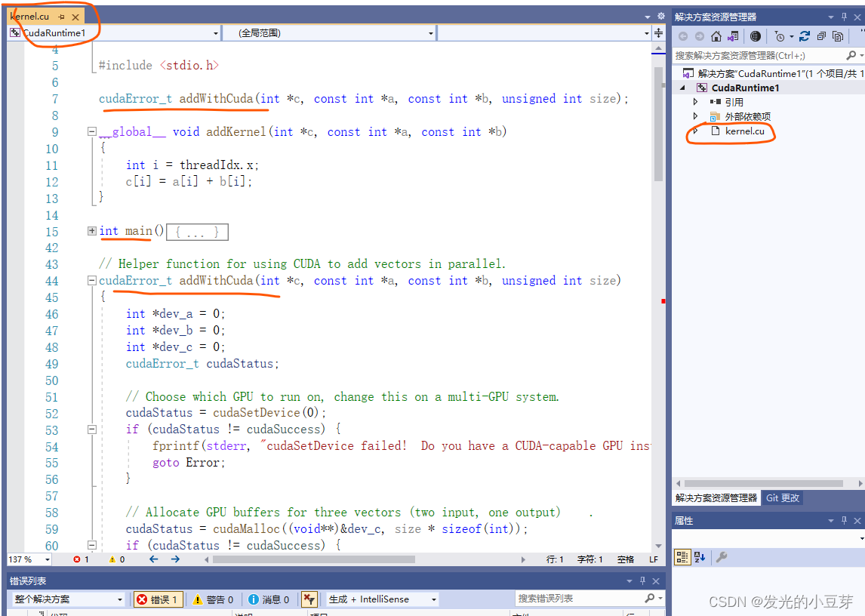Close the Solution Explorer panel
The height and width of the screenshot is (616, 865).
point(857,17)
